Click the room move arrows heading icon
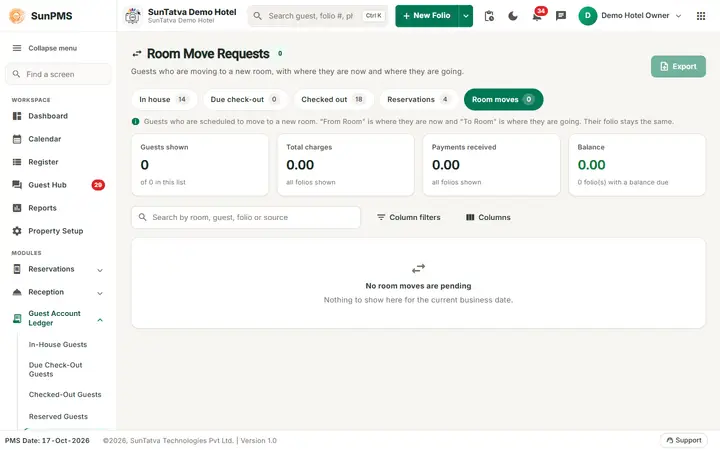720x450 pixels. (x=137, y=54)
